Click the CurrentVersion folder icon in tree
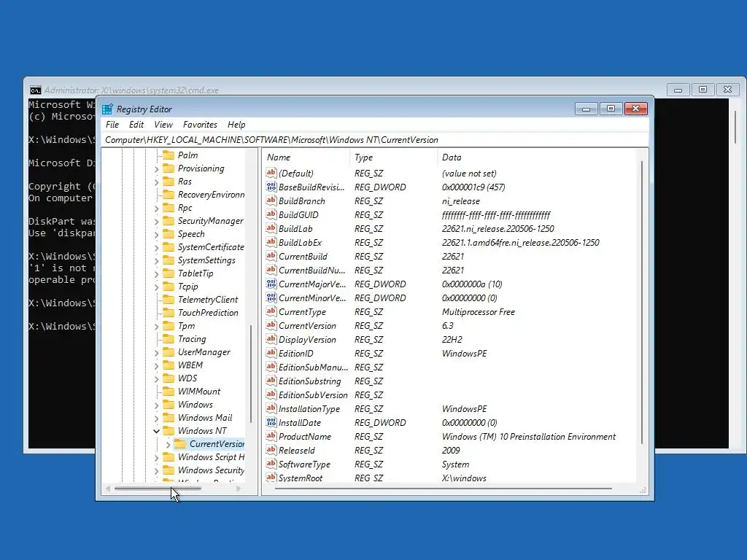This screenshot has height=560, width=747. pos(180,444)
